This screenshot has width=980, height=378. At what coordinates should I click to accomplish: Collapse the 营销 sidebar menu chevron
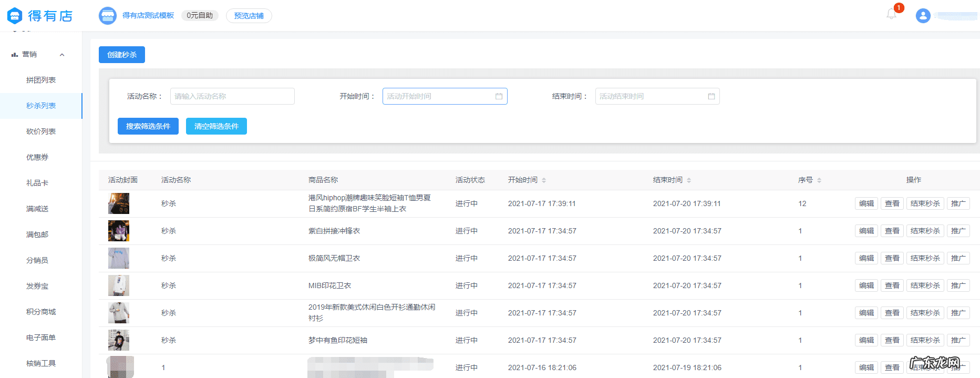62,55
